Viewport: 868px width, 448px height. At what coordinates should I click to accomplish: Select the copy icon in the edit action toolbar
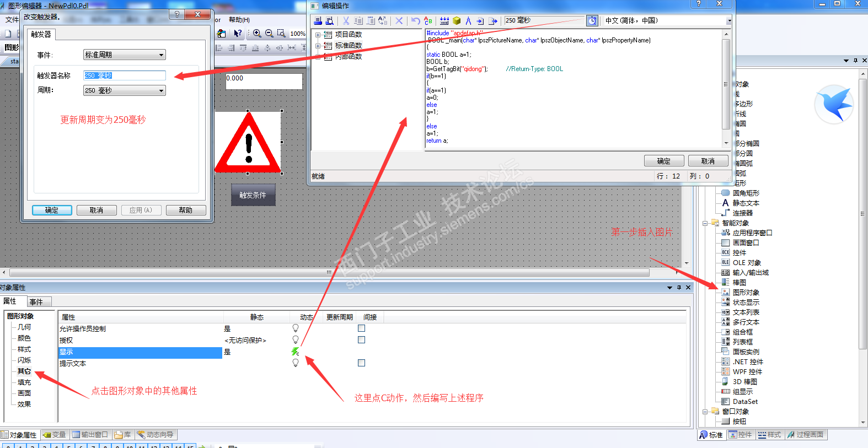(x=358, y=21)
